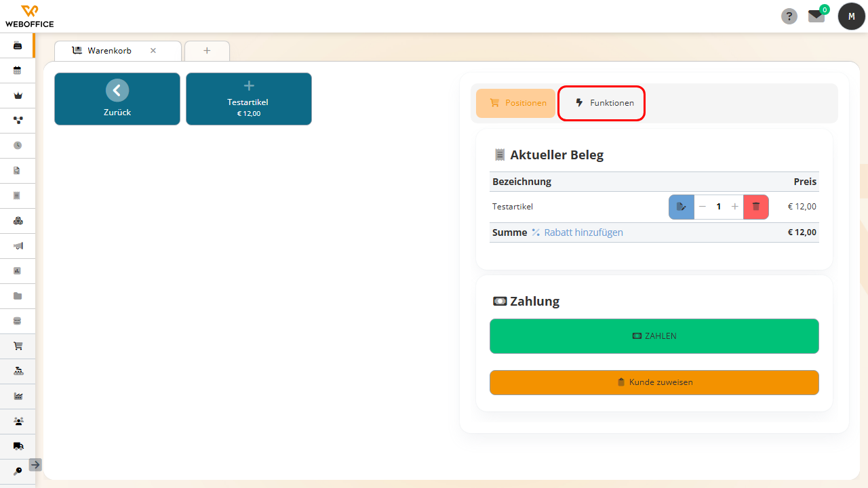Image resolution: width=868 pixels, height=488 pixels.
Task: Edit the Testartikel position with blue edit icon
Action: 682,207
